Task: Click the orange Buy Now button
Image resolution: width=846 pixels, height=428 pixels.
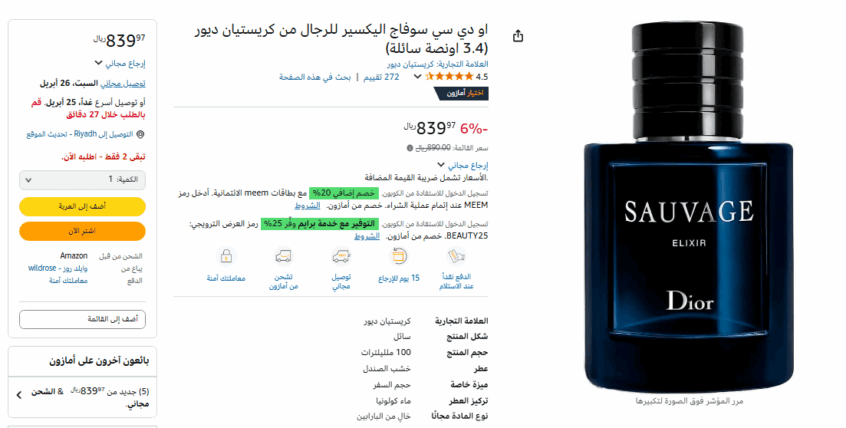Action: pos(82,231)
